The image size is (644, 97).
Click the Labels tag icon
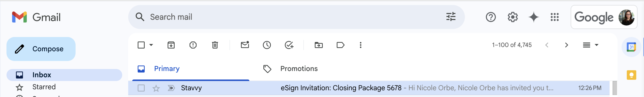pos(340,45)
